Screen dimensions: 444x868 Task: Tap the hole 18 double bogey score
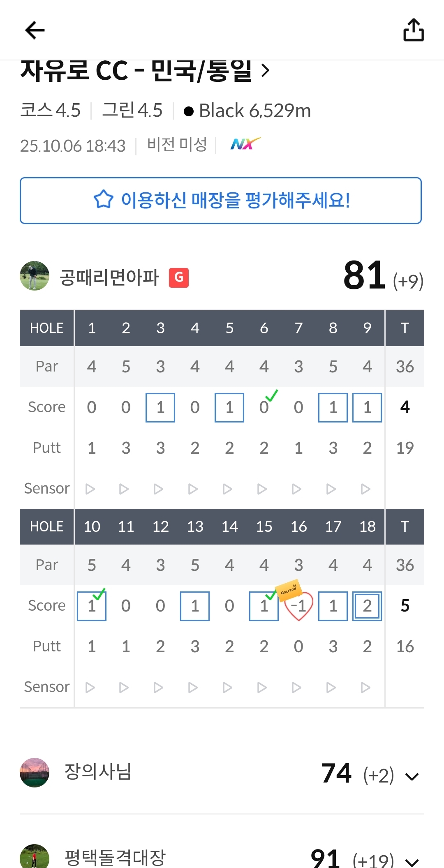click(367, 606)
